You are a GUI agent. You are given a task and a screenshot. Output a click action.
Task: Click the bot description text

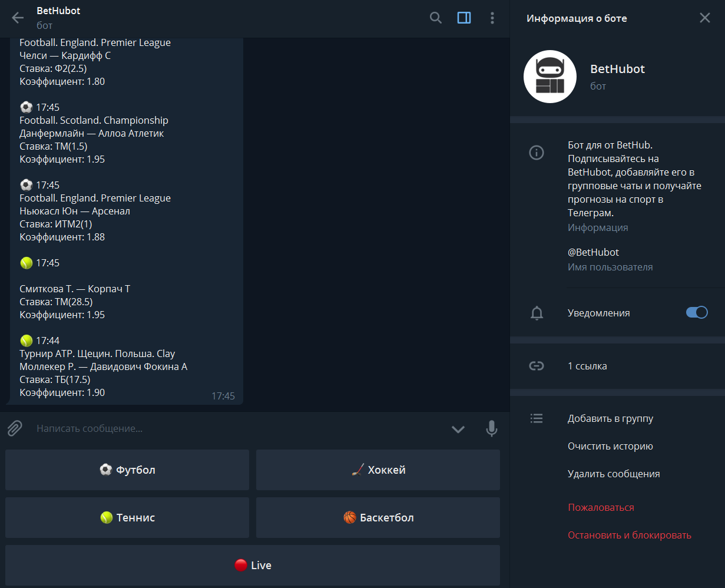[x=634, y=179]
